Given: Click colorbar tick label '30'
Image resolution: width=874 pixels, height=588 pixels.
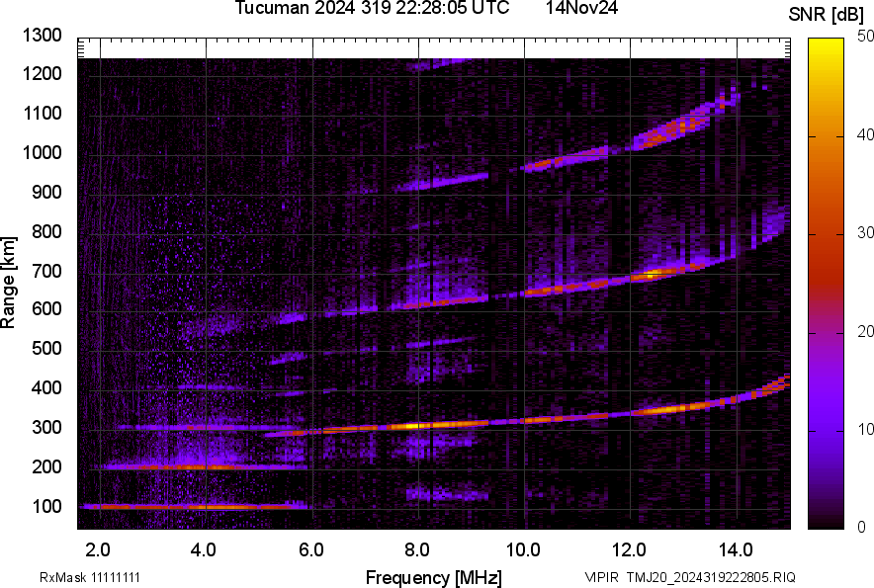Looking at the screenshot, I should click(x=866, y=233).
